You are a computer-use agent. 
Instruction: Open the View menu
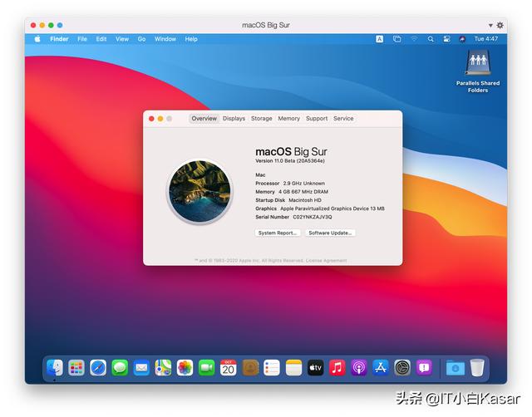pyautogui.click(x=122, y=39)
